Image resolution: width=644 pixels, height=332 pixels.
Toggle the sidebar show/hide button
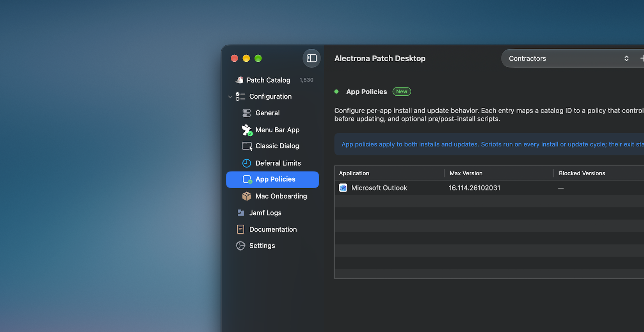click(311, 58)
